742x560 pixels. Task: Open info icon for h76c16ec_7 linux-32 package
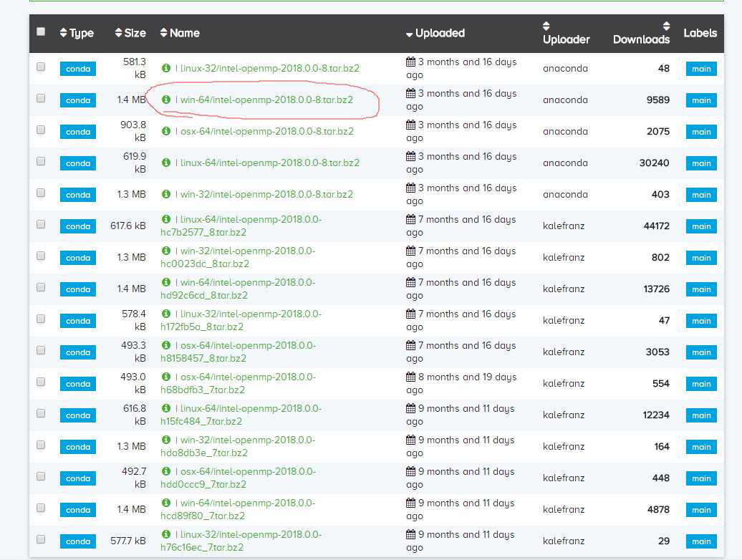pos(165,534)
